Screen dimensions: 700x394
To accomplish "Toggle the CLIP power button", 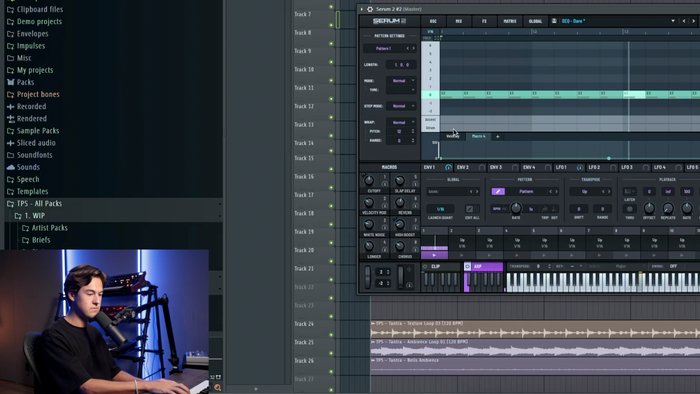I will click(x=425, y=266).
